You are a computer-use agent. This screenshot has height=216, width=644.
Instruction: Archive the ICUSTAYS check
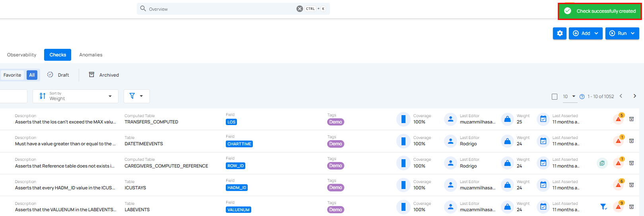631,185
